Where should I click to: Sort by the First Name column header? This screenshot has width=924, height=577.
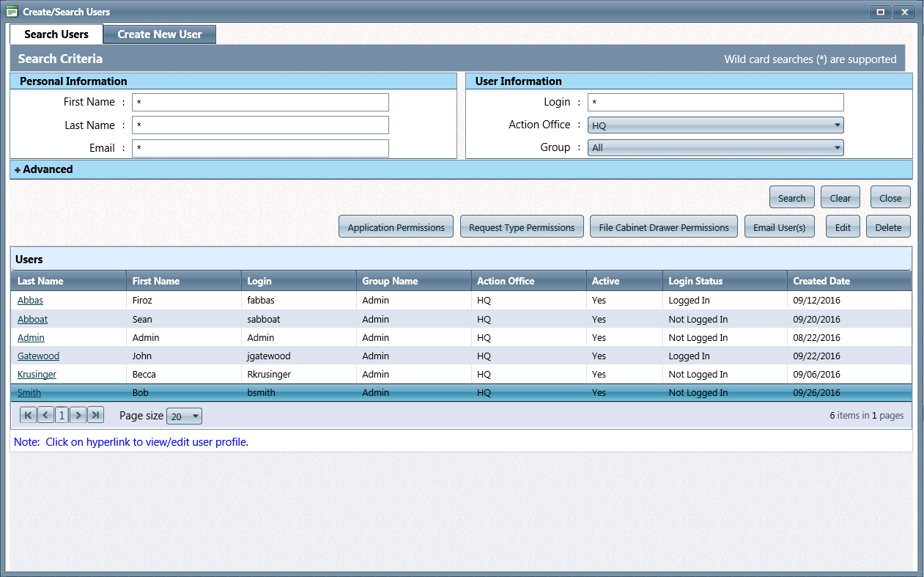[x=184, y=281]
